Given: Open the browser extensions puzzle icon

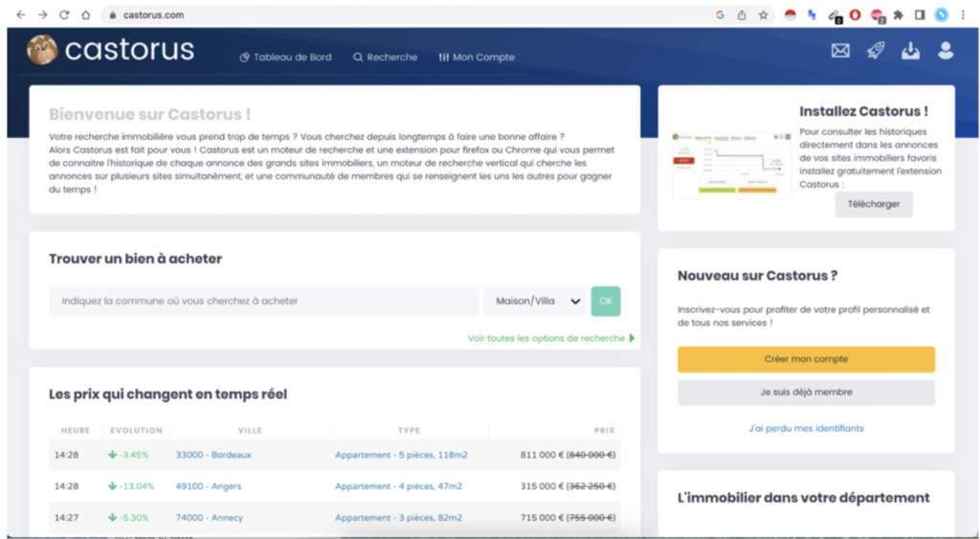Looking at the screenshot, I should pos(898,15).
